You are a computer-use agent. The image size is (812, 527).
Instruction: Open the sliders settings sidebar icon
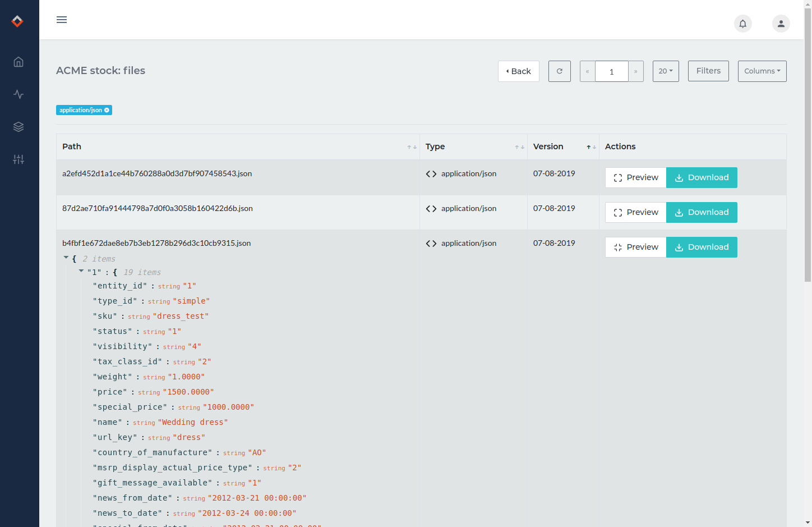(x=19, y=159)
